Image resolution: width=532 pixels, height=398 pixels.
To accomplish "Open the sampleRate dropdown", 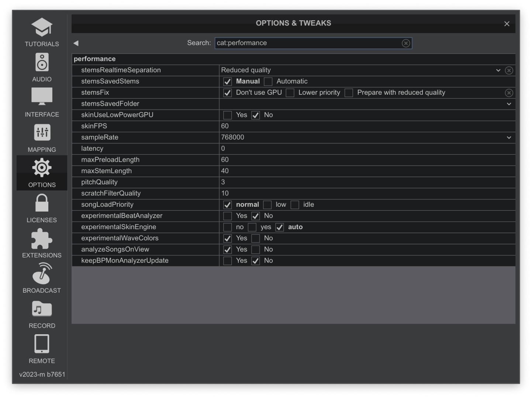I will point(509,137).
